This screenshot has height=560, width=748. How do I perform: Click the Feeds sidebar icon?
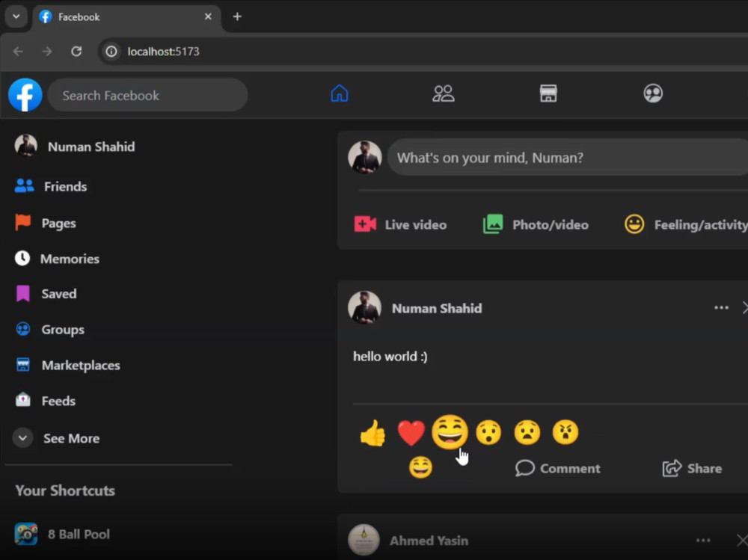[23, 400]
